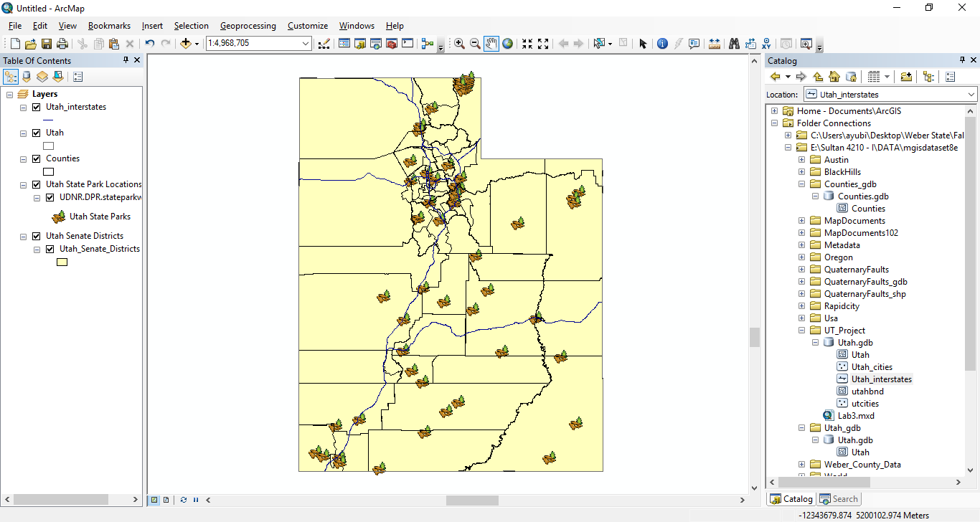Uncheck the Utah_interstates layer checkbox

coord(37,107)
